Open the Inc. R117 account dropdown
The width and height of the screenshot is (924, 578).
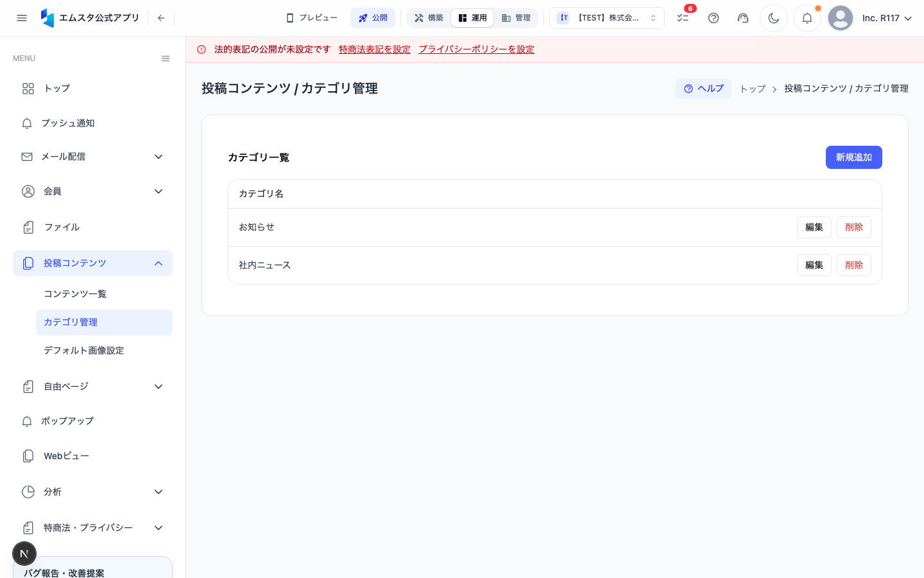[887, 18]
